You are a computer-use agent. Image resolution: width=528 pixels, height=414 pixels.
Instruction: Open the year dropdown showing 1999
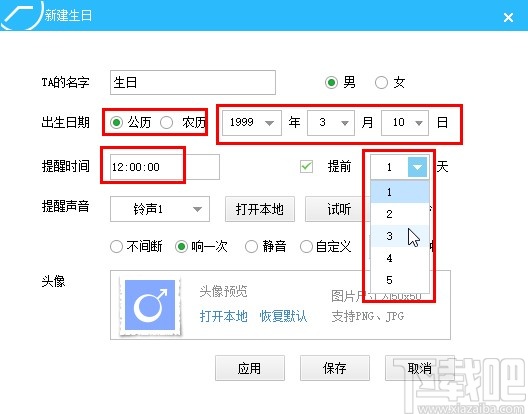[252, 123]
